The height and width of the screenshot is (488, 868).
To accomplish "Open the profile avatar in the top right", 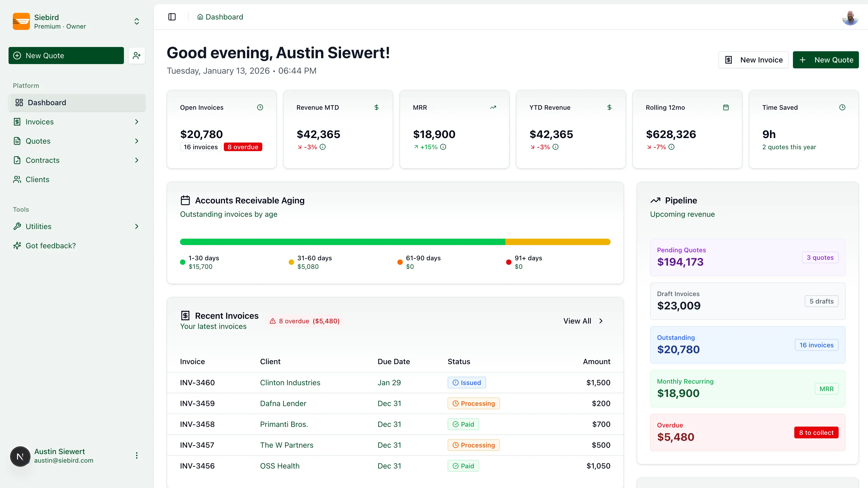I will coord(850,18).
